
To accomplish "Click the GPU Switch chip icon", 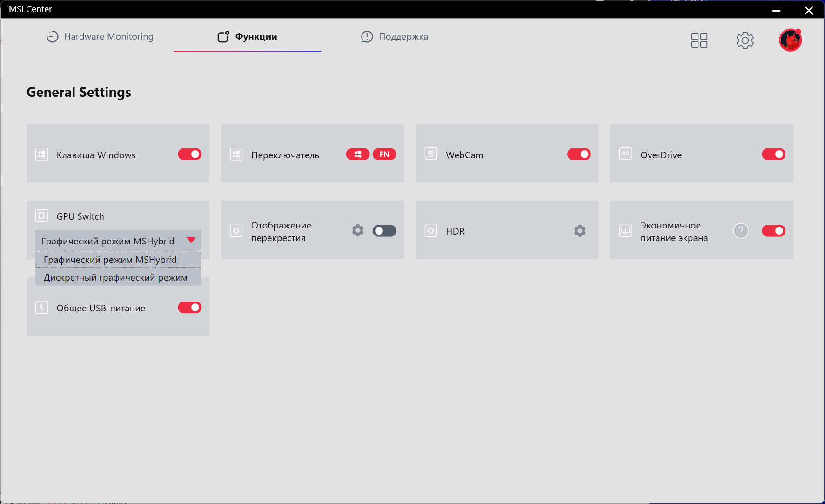I will click(x=42, y=215).
